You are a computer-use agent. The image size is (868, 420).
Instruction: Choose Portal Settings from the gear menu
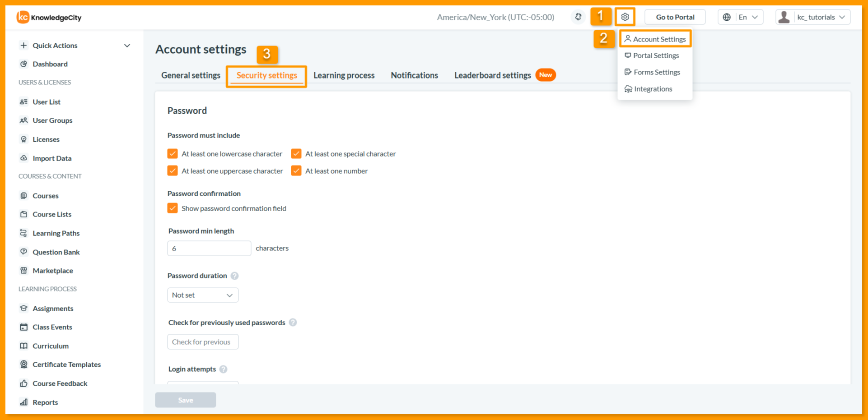[652, 55]
